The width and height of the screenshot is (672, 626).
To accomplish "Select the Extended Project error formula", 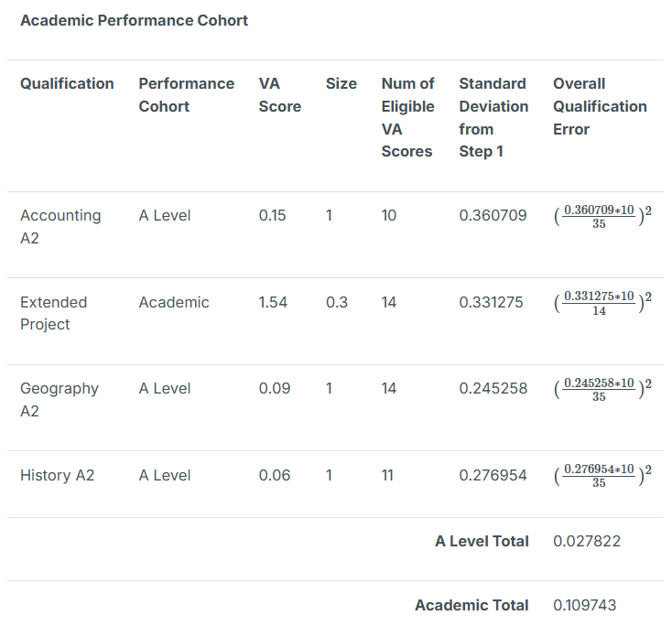I will click(602, 303).
